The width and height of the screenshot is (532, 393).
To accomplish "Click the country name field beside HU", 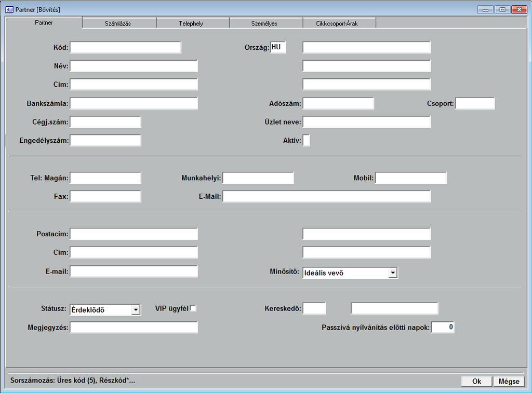I will [366, 47].
